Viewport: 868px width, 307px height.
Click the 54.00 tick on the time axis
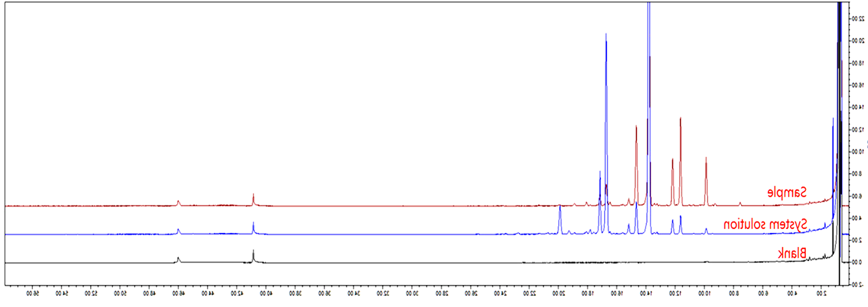click(61, 294)
